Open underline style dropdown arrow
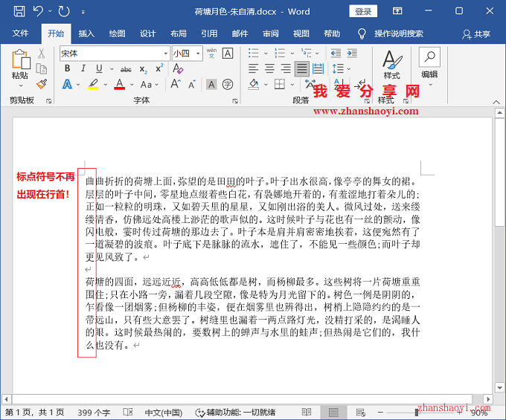Viewport: 506px width, 420px height. (112, 68)
